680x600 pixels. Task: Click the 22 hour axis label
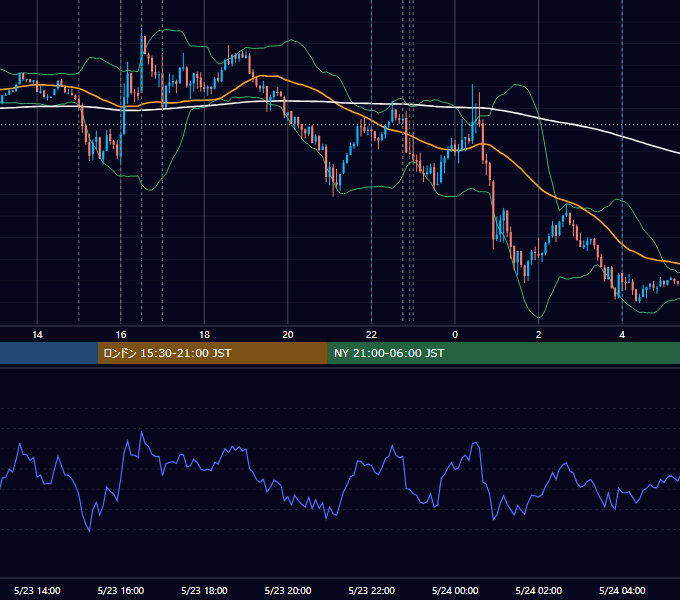[371, 335]
